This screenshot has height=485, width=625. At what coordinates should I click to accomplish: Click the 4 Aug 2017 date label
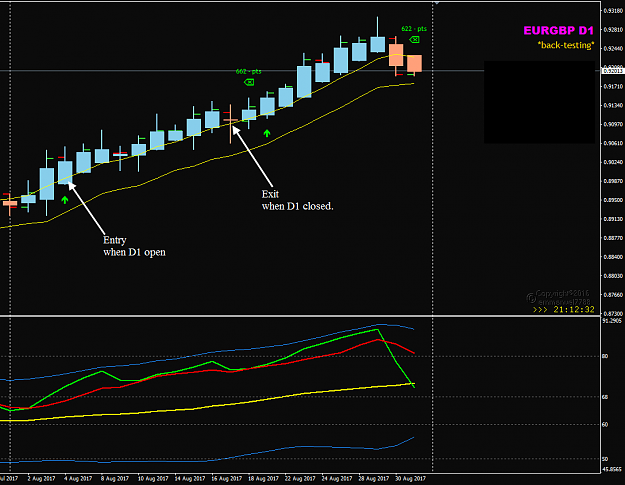click(78, 478)
